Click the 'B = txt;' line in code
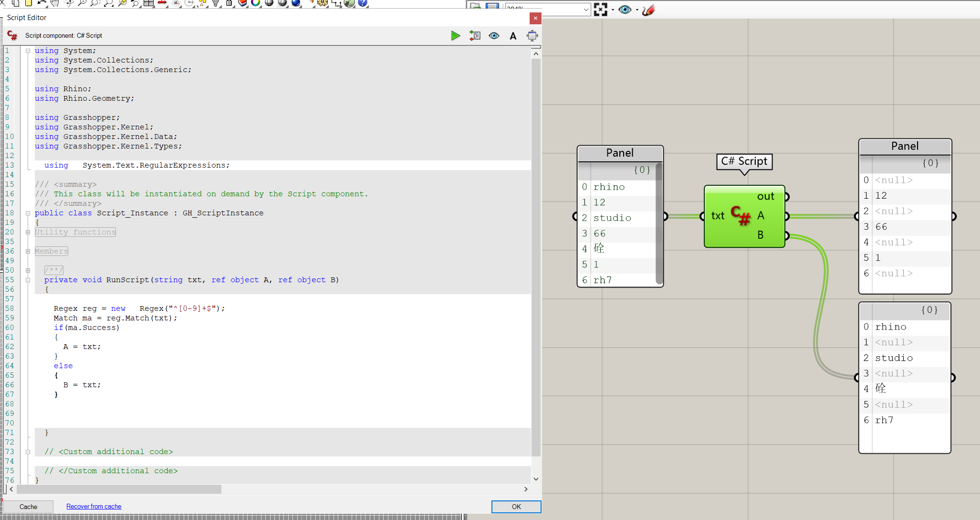 click(82, 385)
